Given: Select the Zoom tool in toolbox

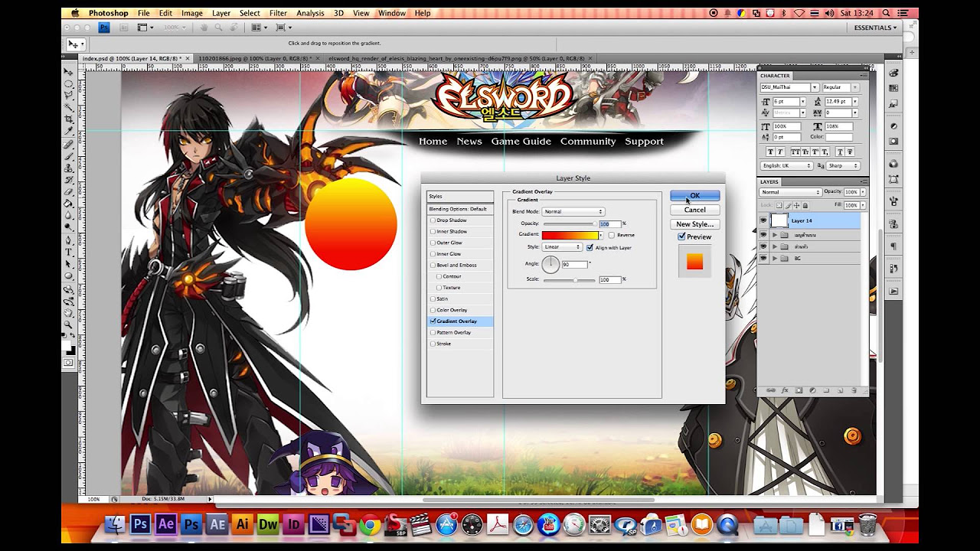Looking at the screenshot, I should 69,324.
